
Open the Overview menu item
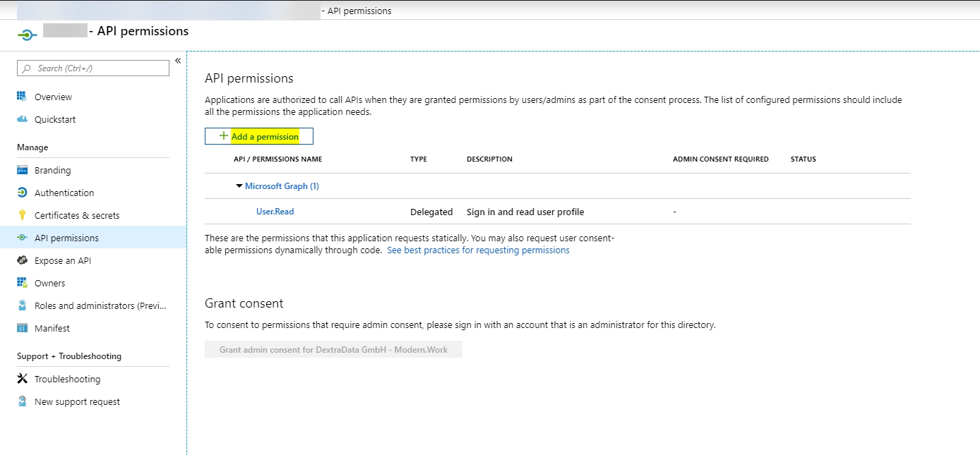click(x=54, y=97)
